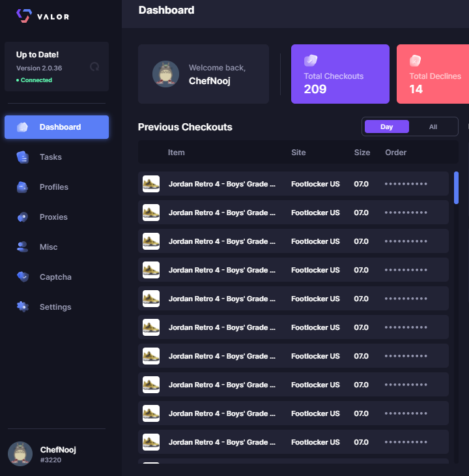The image size is (469, 476).
Task: Click the Up to Date! heading
Action: (37, 55)
